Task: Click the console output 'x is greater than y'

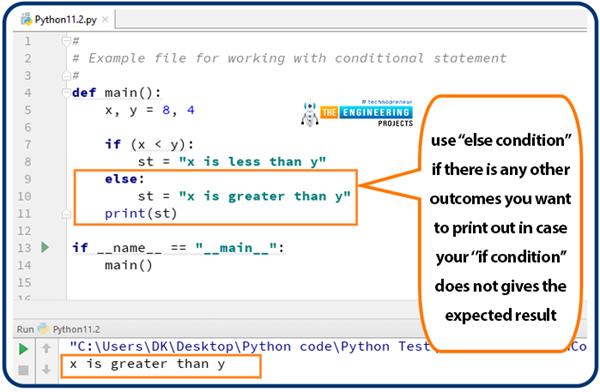Action: [147, 364]
